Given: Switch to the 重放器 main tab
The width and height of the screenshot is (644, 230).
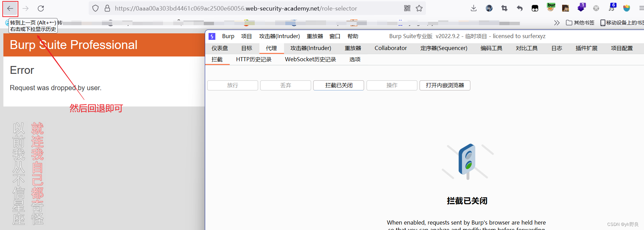Looking at the screenshot, I should (353, 48).
